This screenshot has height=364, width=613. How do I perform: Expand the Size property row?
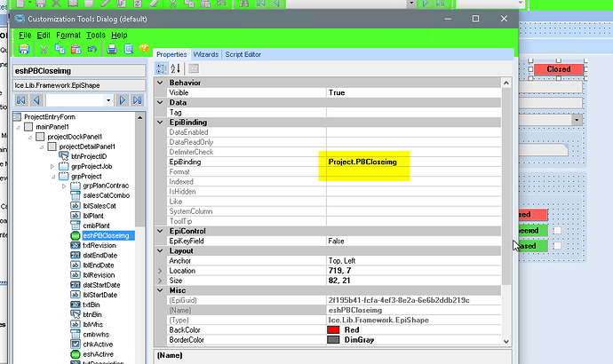(160, 281)
